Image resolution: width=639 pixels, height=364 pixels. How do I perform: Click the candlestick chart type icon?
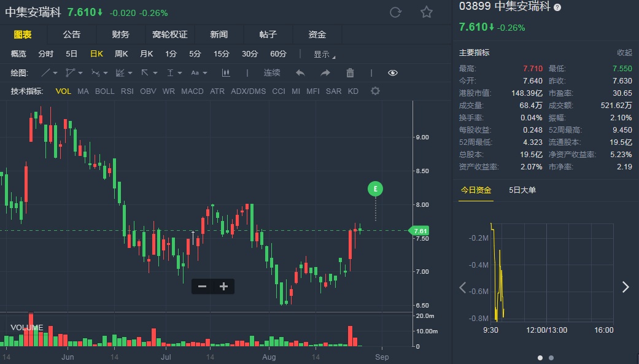(226, 73)
